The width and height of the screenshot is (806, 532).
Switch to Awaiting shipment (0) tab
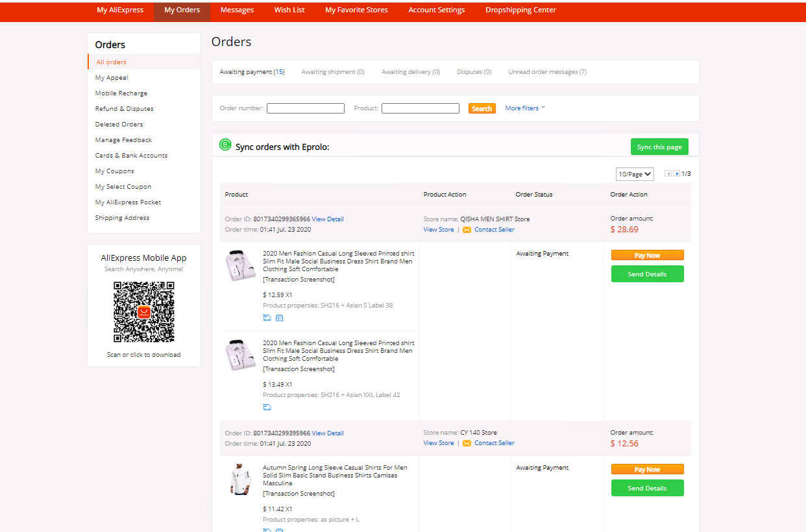point(333,72)
